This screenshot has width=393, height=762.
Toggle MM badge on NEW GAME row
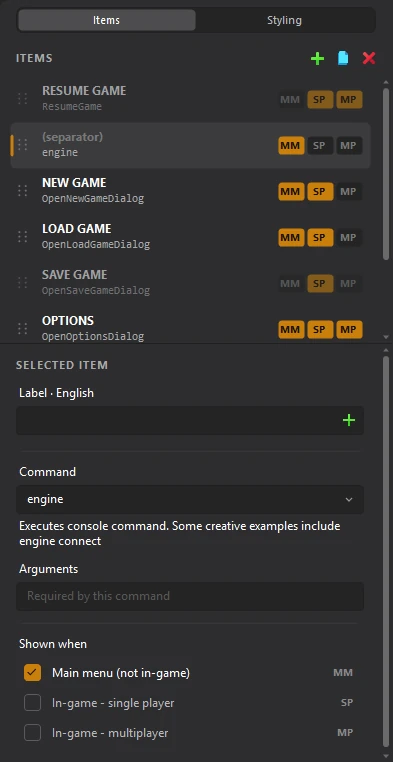[x=290, y=191]
